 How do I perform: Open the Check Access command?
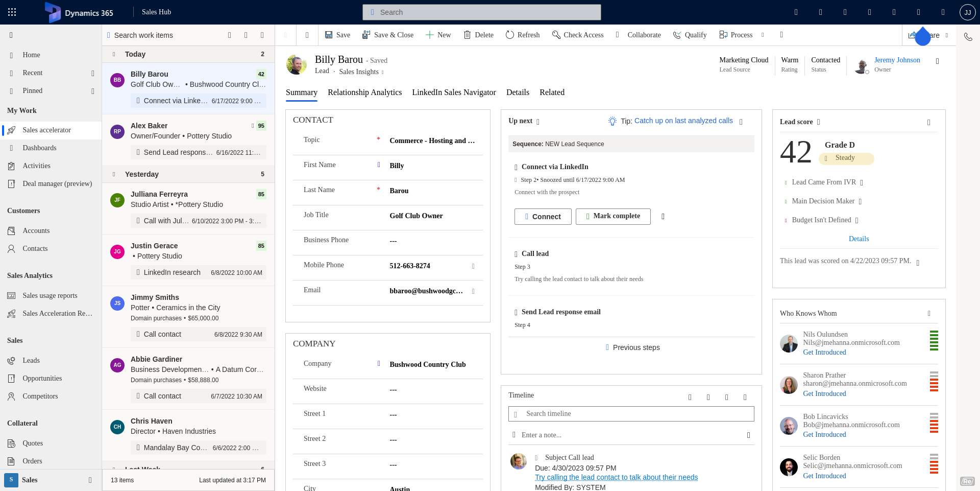(577, 35)
